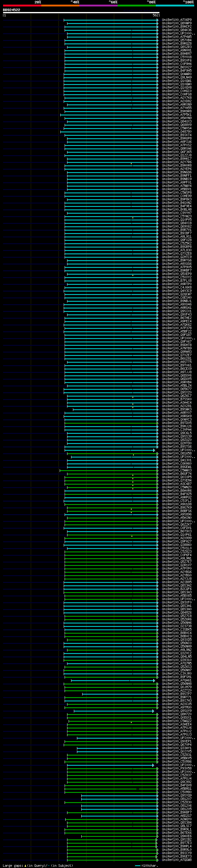The height and width of the screenshot is (868, 197).
Task: Open the UniRef100_Q0WVC3 entry
Action: [x=177, y=419]
